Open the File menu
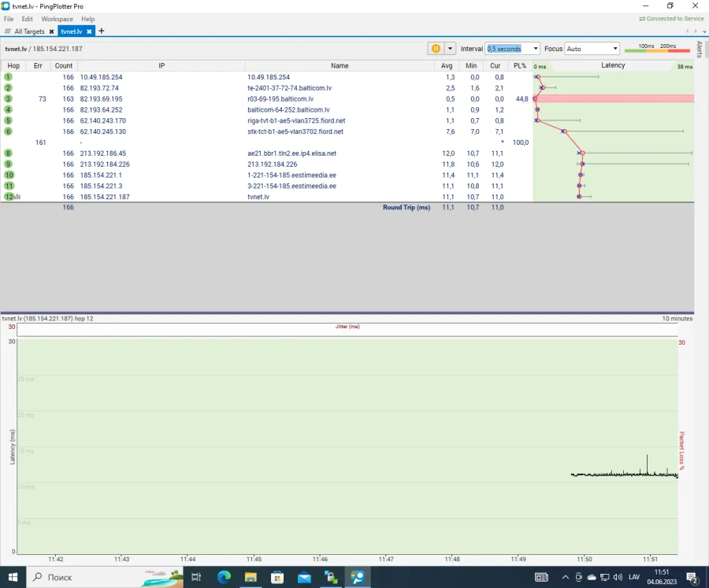 pos(9,19)
